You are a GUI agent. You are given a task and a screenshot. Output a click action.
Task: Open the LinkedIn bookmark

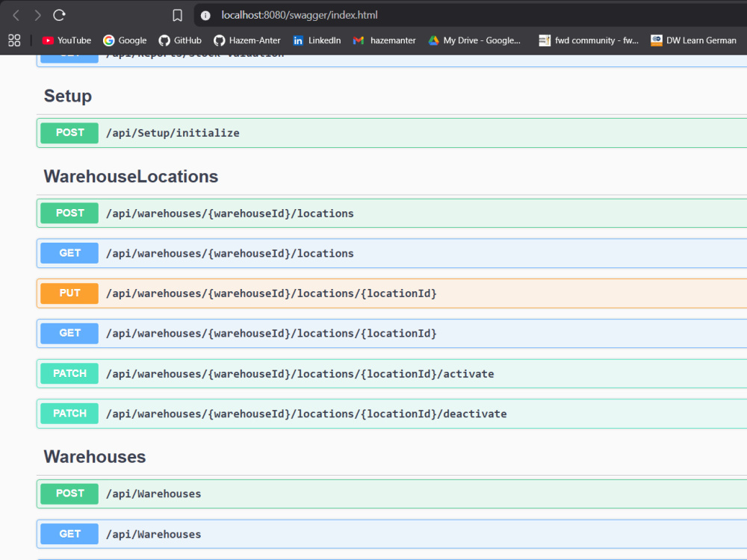tap(317, 40)
